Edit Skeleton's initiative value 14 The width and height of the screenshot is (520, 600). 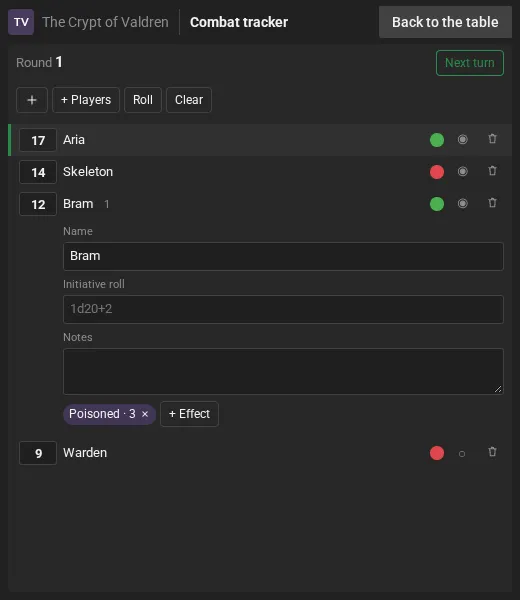coord(38,172)
